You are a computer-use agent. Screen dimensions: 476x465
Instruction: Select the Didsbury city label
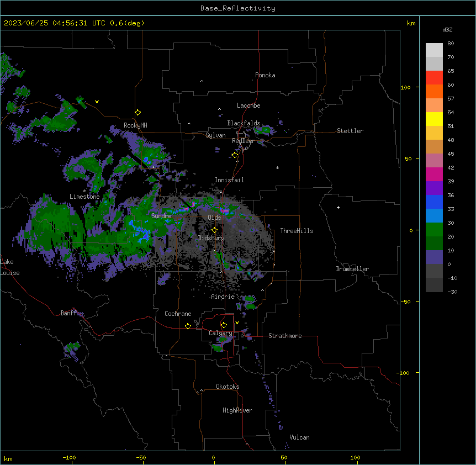[211, 238]
